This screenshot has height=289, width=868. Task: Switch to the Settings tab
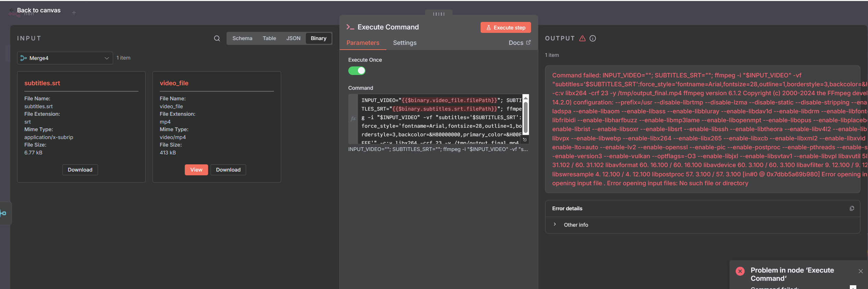[405, 43]
